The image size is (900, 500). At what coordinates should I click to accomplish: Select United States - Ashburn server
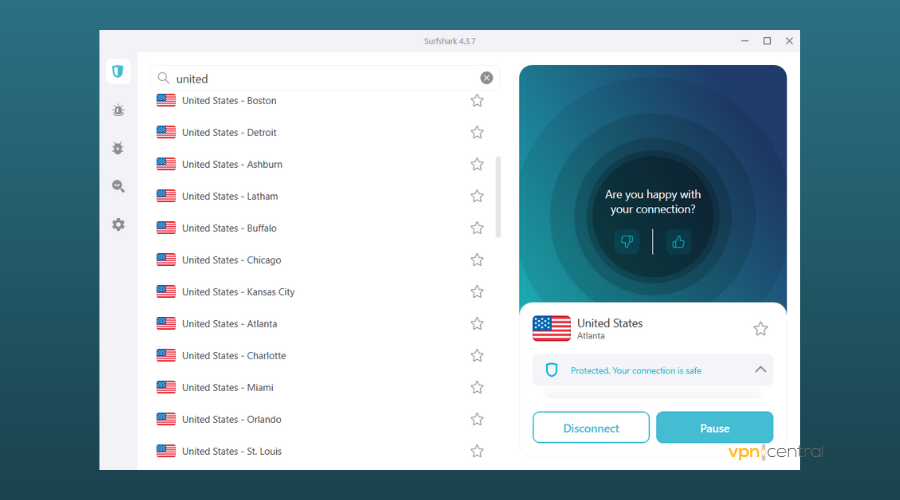[x=320, y=164]
